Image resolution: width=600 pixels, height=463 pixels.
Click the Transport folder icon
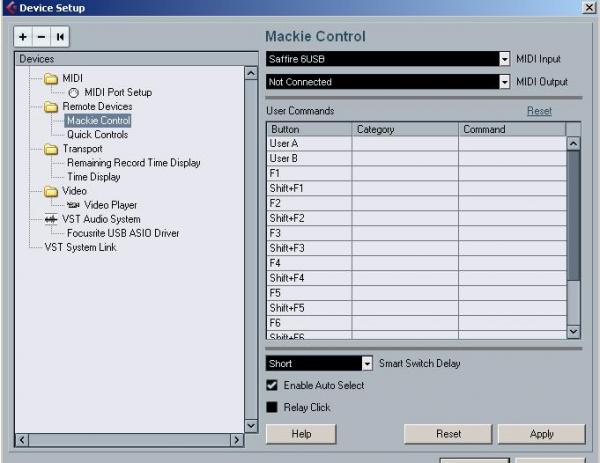(51, 149)
